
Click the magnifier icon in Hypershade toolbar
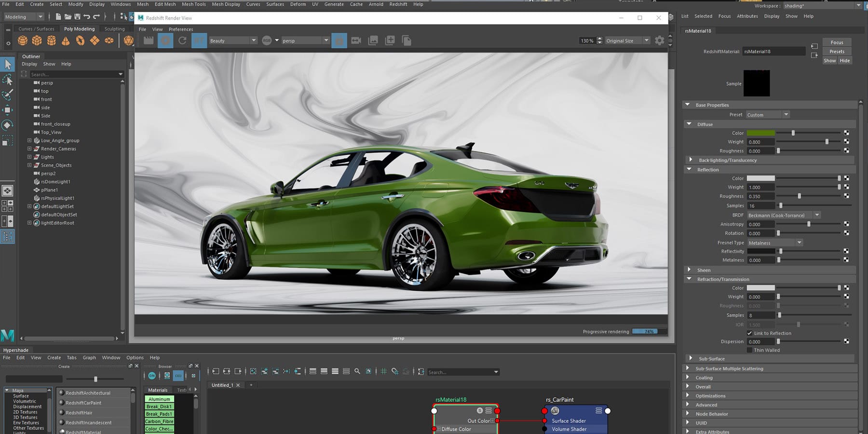[x=357, y=371]
